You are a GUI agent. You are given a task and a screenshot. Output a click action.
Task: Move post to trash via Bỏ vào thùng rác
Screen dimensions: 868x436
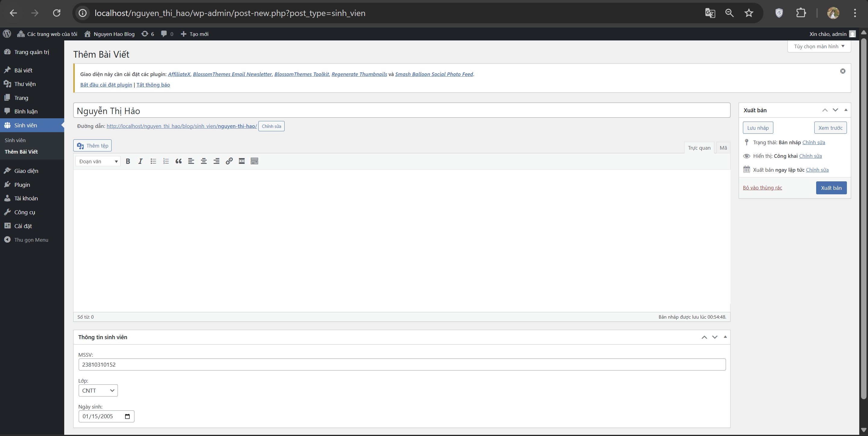coord(762,188)
